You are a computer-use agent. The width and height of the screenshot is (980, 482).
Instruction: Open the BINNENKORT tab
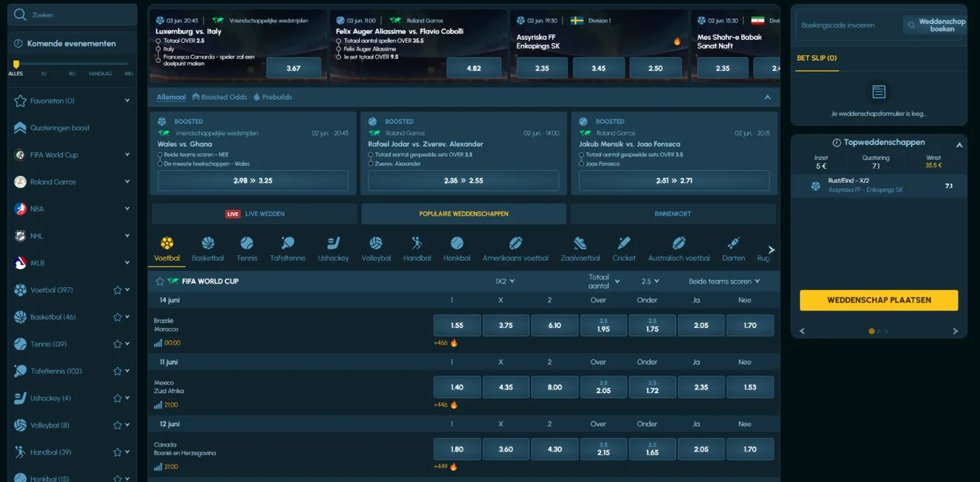(x=673, y=214)
